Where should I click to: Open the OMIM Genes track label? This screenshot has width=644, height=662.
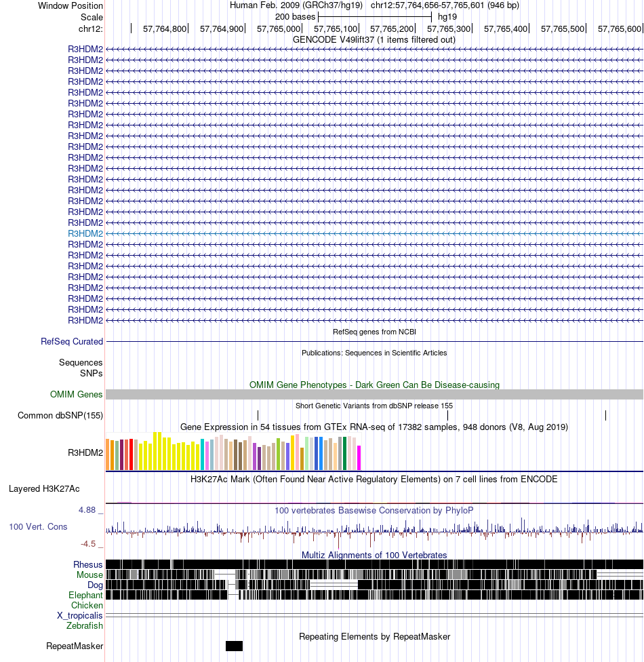point(77,394)
